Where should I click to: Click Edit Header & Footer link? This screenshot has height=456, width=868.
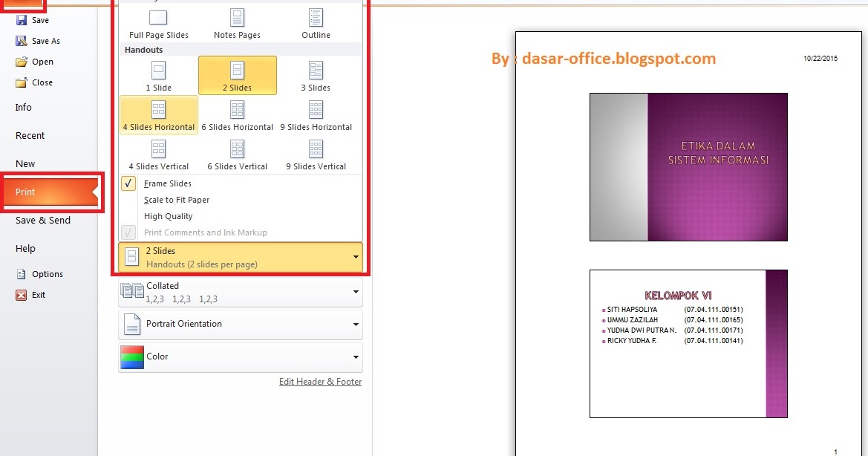point(320,381)
